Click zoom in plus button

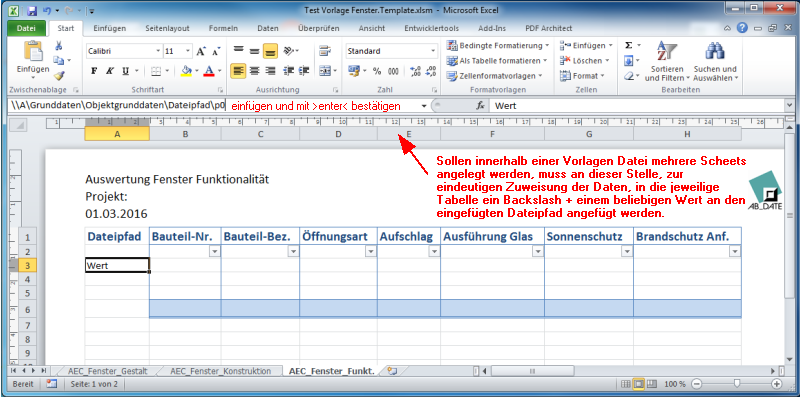777,384
